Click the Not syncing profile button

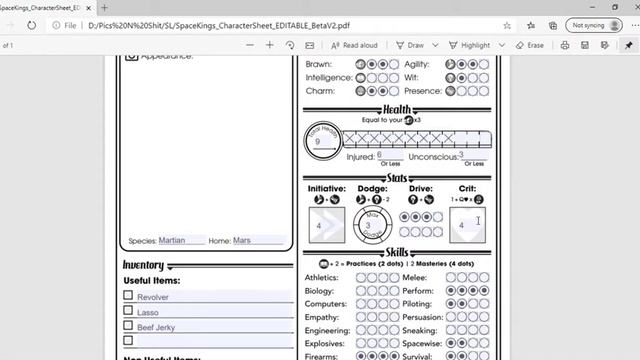click(594, 25)
